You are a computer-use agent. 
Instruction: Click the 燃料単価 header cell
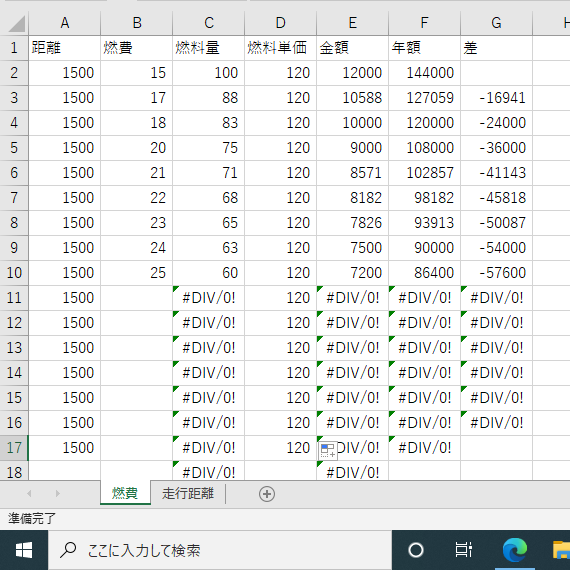tap(280, 48)
